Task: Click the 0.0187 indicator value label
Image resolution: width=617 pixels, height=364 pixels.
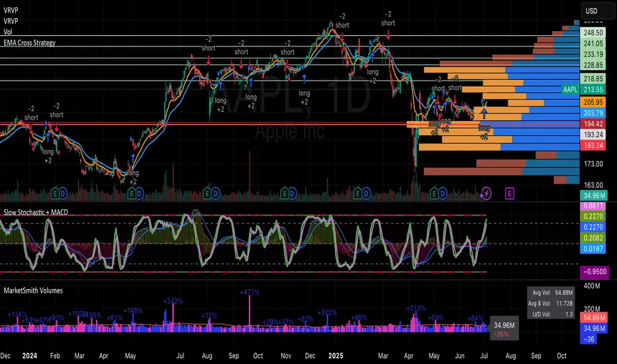Action: 593,248
